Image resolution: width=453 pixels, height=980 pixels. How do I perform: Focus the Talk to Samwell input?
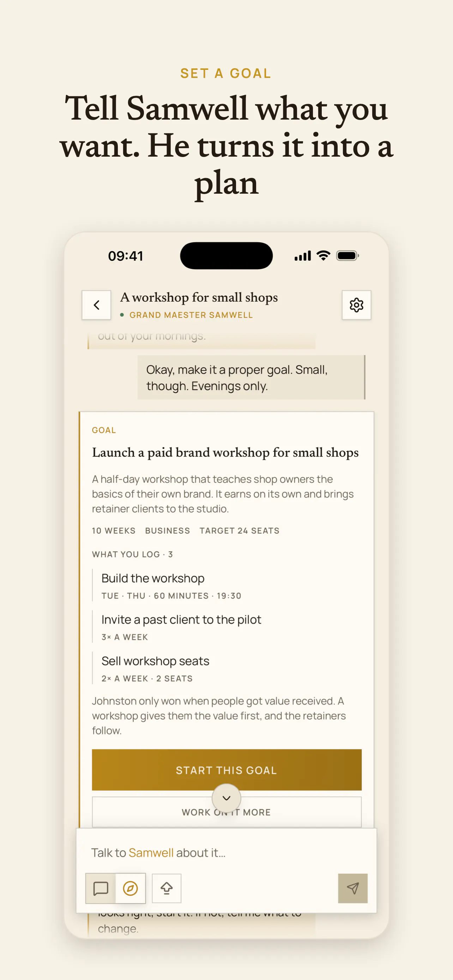[x=226, y=853]
